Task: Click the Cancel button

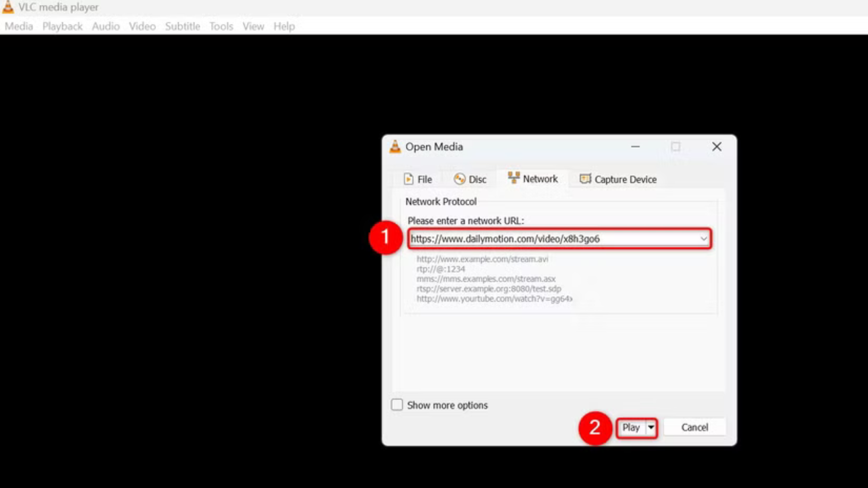Action: (x=695, y=427)
